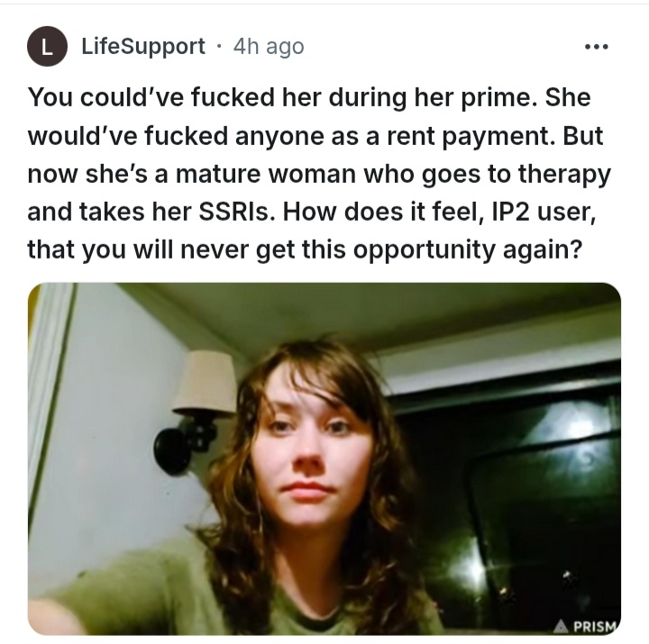Open the LifeSupport username profile
The image size is (649, 644).
click(143, 46)
